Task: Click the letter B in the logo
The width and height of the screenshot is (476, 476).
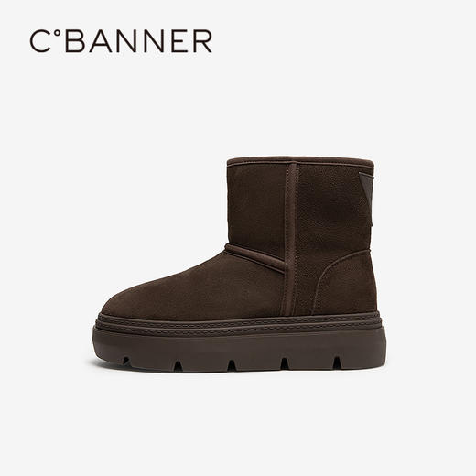Action: [x=73, y=41]
